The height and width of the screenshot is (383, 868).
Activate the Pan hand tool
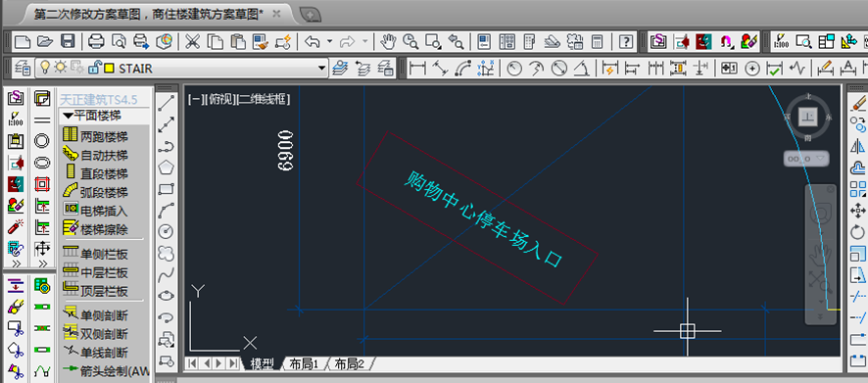[x=389, y=41]
